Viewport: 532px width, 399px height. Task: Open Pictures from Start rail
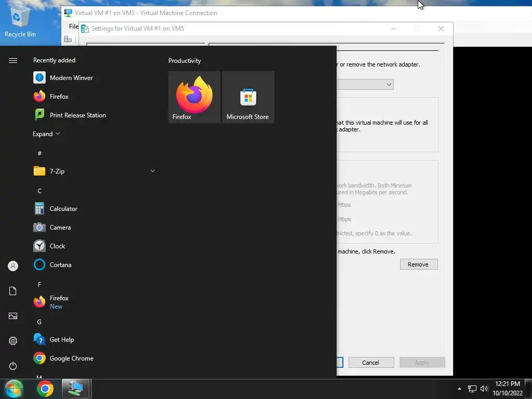pyautogui.click(x=13, y=316)
